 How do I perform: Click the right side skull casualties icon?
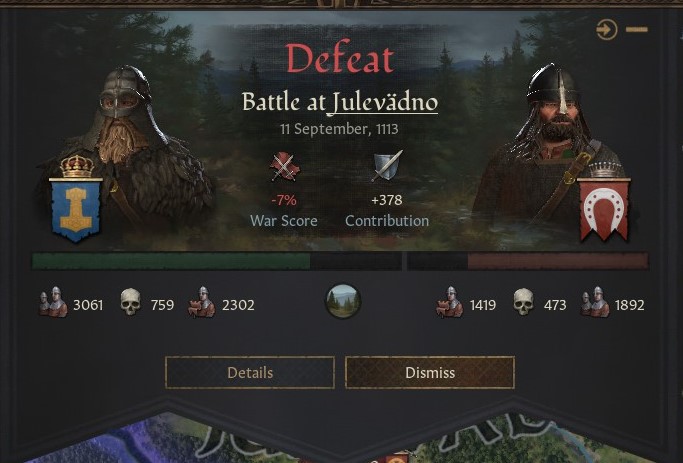pos(523,302)
